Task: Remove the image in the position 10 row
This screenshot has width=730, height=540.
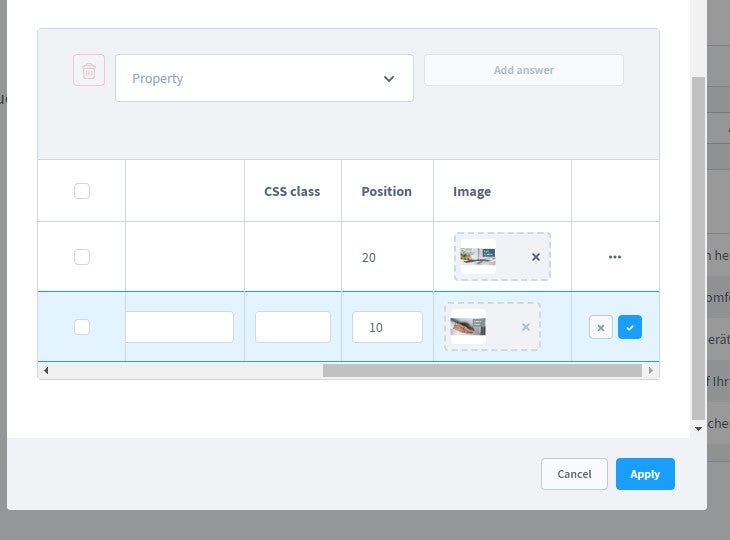Action: click(526, 327)
